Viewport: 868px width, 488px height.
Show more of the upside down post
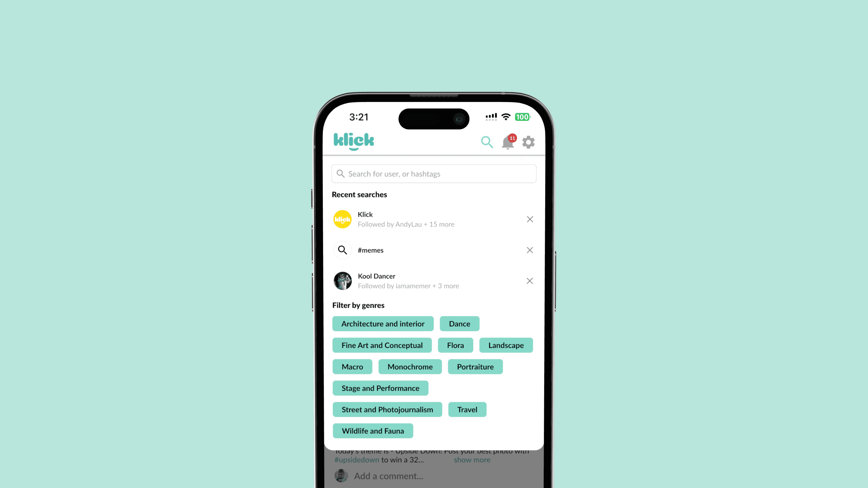(472, 459)
